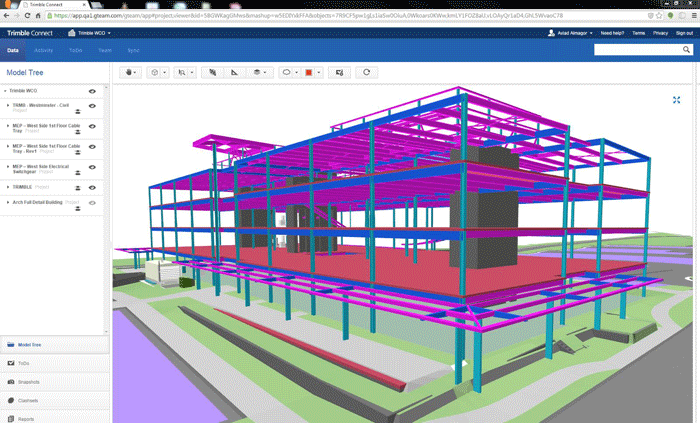The height and width of the screenshot is (423, 700).
Task: Click the clip plane tool icon
Action: click(x=212, y=72)
